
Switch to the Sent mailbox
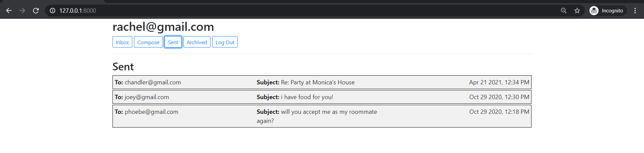click(x=173, y=42)
